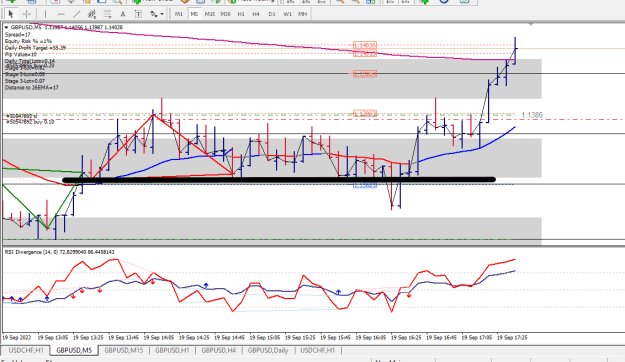Switch chart to W1 timeframe
This screenshot has height=362, width=625.
pos(287,14)
